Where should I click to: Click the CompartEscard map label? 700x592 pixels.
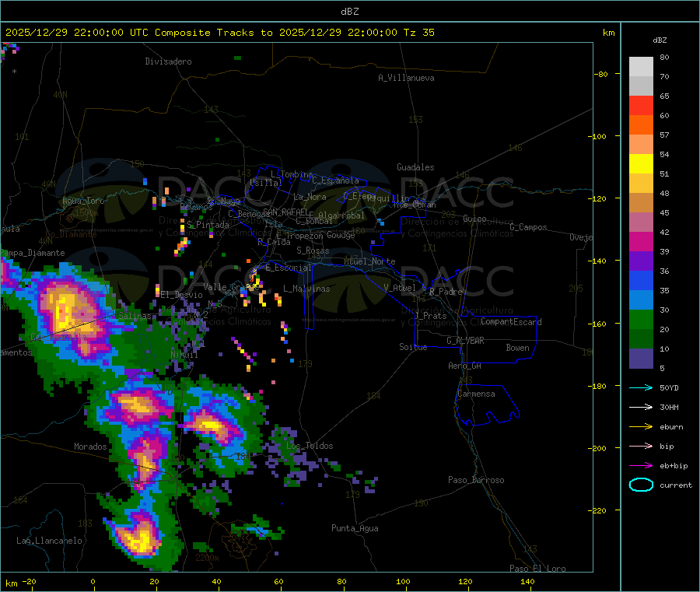pyautogui.click(x=511, y=322)
